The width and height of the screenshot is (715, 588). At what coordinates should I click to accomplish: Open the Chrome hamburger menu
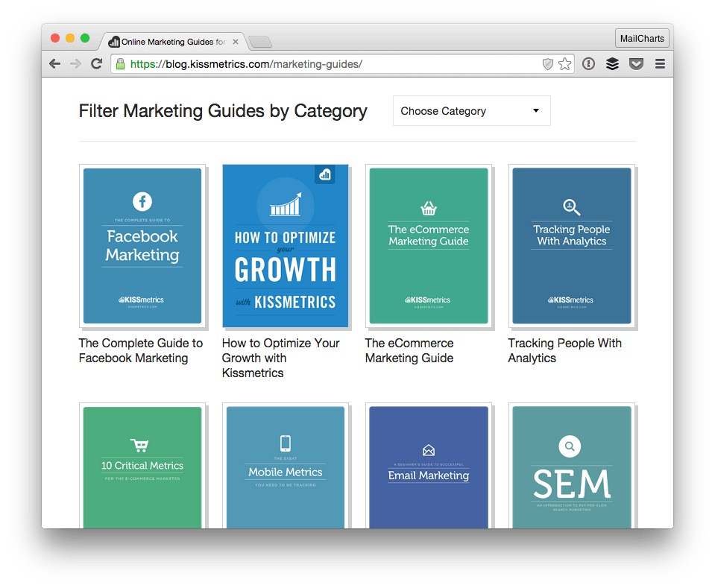tap(660, 64)
